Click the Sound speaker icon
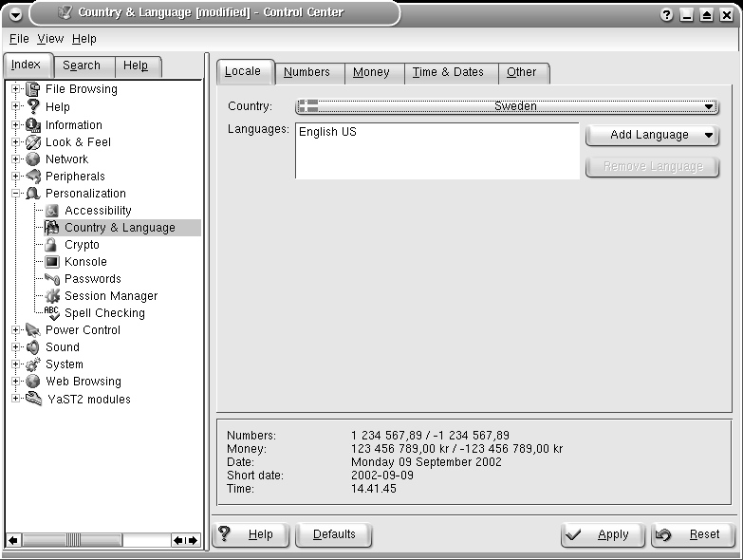This screenshot has width=743, height=560. [32, 347]
